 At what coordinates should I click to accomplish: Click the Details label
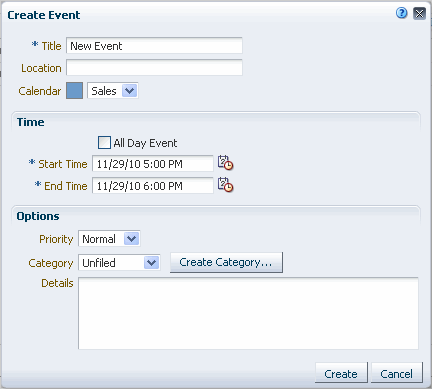click(x=57, y=283)
